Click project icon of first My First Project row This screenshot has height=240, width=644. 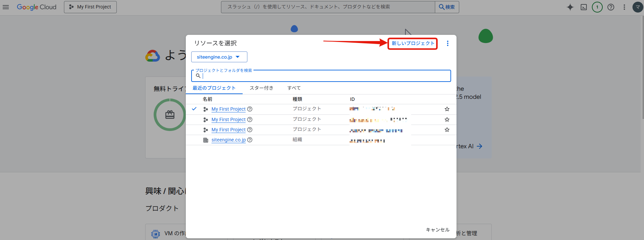pyautogui.click(x=205, y=109)
